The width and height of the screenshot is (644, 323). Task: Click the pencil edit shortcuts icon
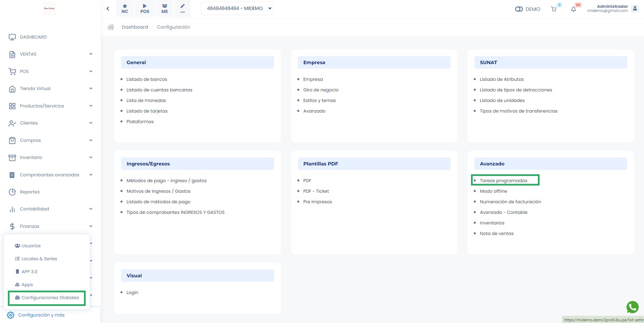[x=183, y=9]
